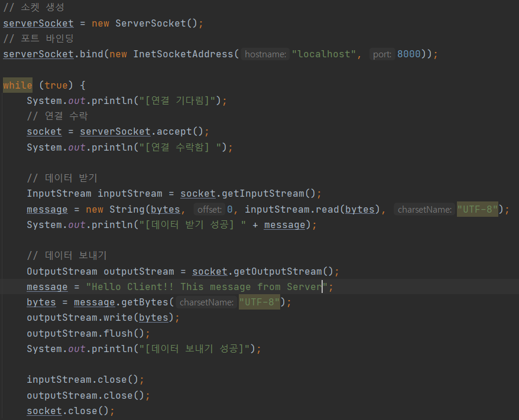
Task: Click the // 연결 수락 comment
Action: 57,116
